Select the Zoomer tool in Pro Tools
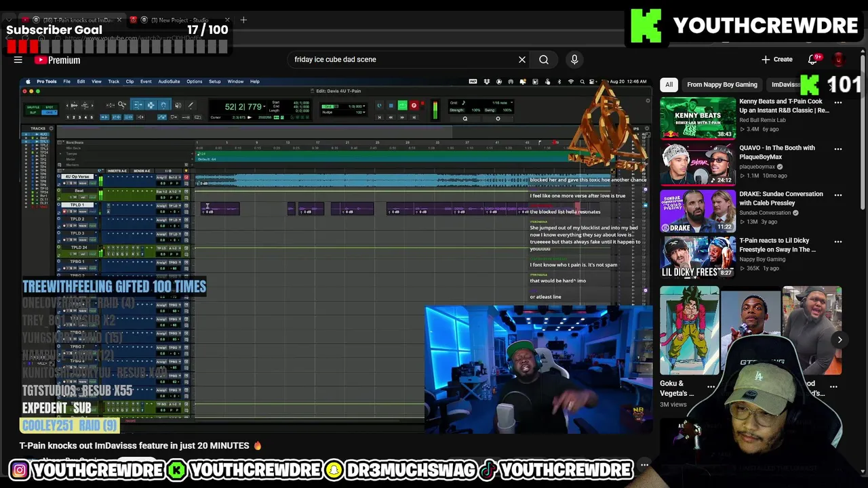Screen dimensions: 868x488 tap(122, 105)
